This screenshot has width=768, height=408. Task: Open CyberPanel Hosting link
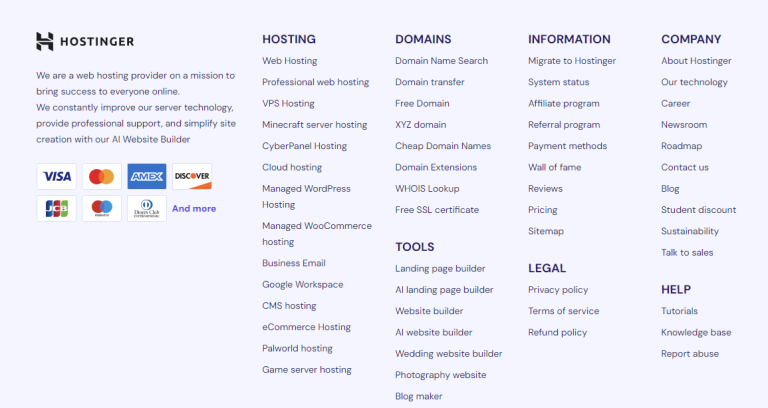tap(304, 146)
